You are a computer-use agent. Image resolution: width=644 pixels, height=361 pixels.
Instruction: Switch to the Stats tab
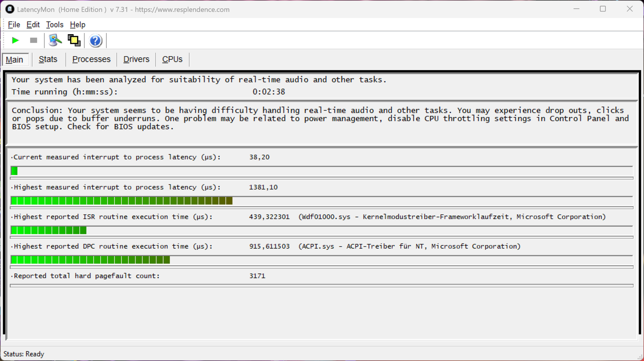pos(48,59)
